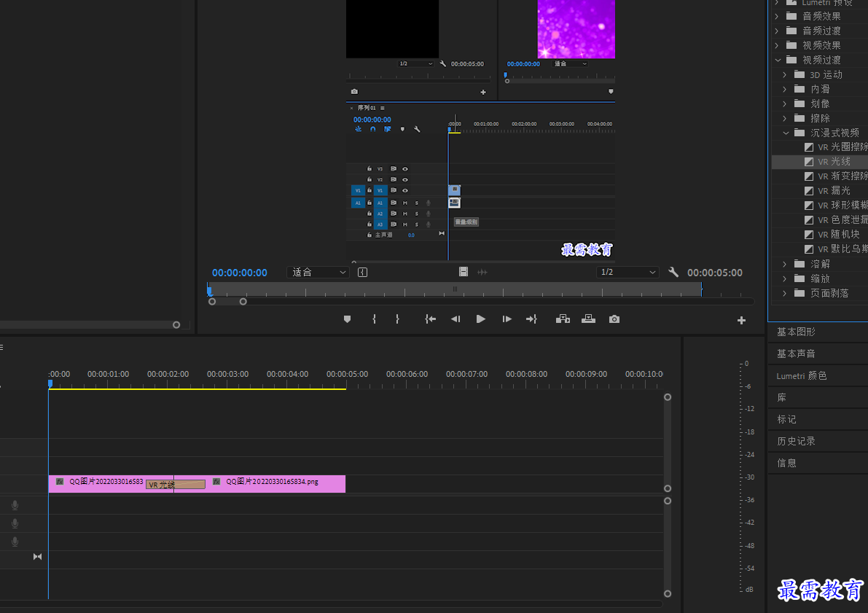The width and height of the screenshot is (868, 613).
Task: Mute track A1 in preview timeline
Action: pyautogui.click(x=404, y=203)
